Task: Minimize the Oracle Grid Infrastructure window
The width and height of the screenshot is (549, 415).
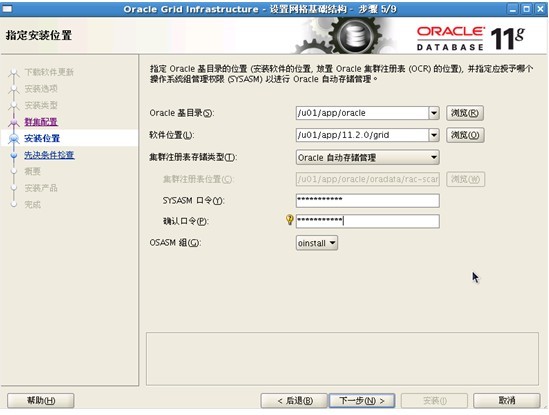Action: tap(513, 9)
